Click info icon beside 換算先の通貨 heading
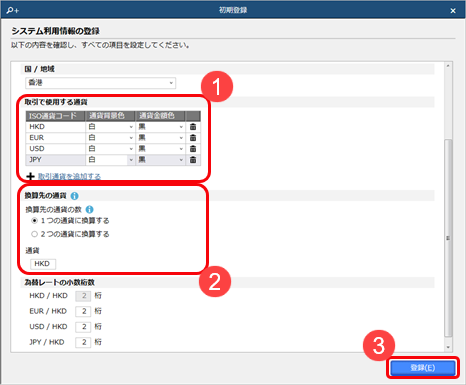Screen dimensions: 466x385 (x=75, y=196)
